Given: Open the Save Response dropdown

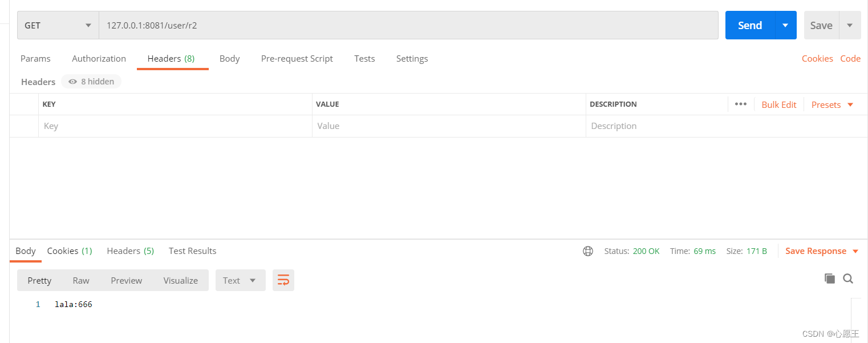Looking at the screenshot, I should point(822,251).
